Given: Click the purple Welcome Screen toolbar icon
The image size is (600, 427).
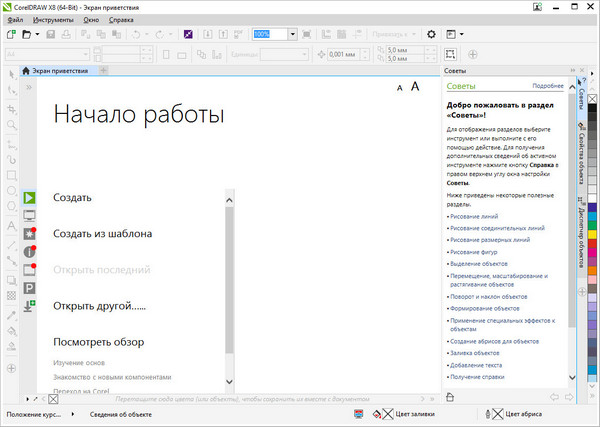Looking at the screenshot, I should tap(186, 33).
